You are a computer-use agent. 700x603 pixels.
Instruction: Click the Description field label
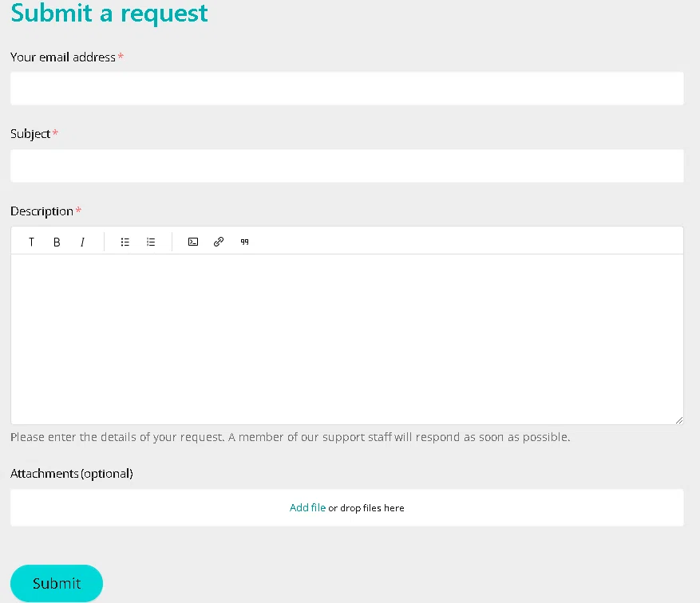[42, 211]
